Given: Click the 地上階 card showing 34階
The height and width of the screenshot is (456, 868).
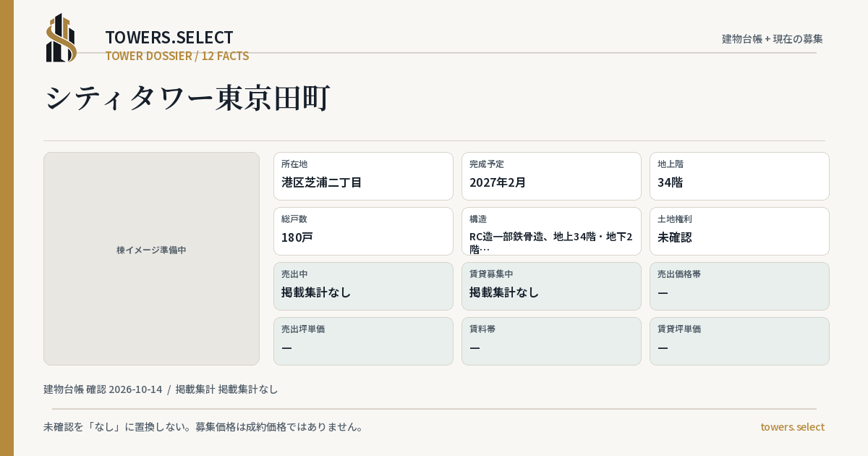Looking at the screenshot, I should point(739,176).
